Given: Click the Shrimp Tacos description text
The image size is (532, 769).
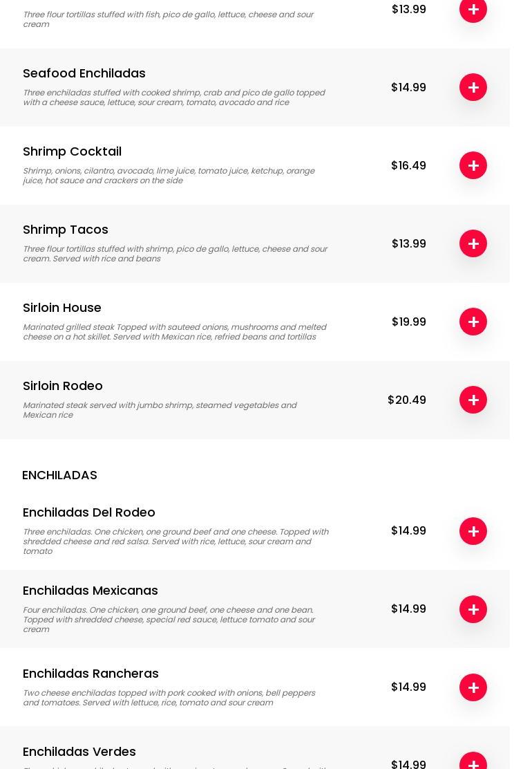Looking at the screenshot, I should point(175,254).
